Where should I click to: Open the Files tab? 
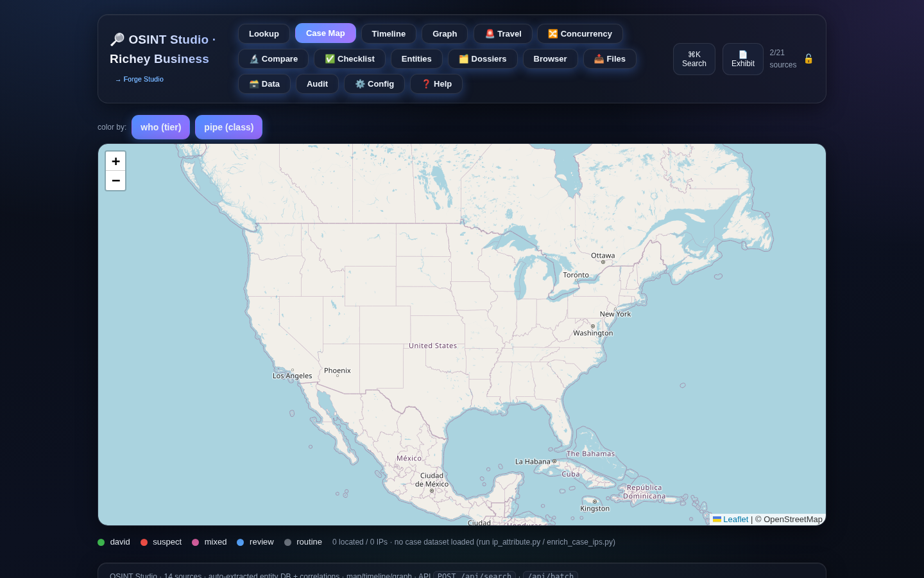tap(610, 58)
